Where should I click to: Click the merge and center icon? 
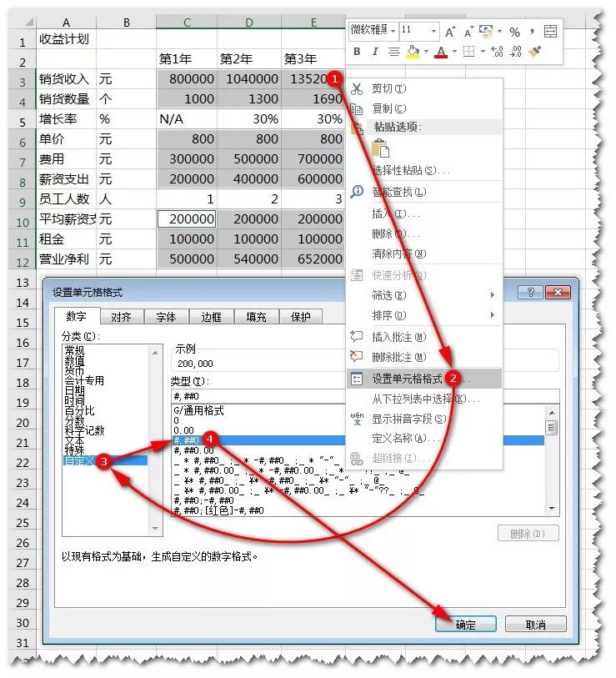point(550,31)
